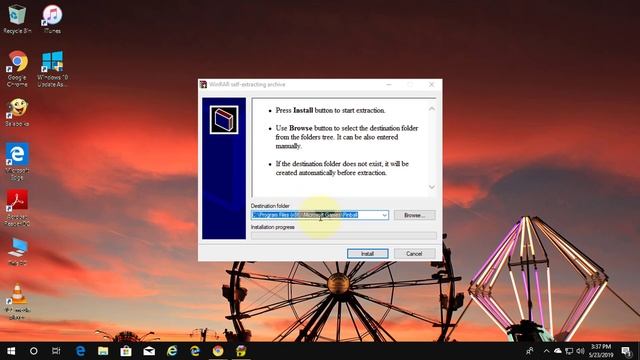This screenshot has height=360, width=640.
Task: Launch Microsoft Edge from the taskbar
Action: 80,351
